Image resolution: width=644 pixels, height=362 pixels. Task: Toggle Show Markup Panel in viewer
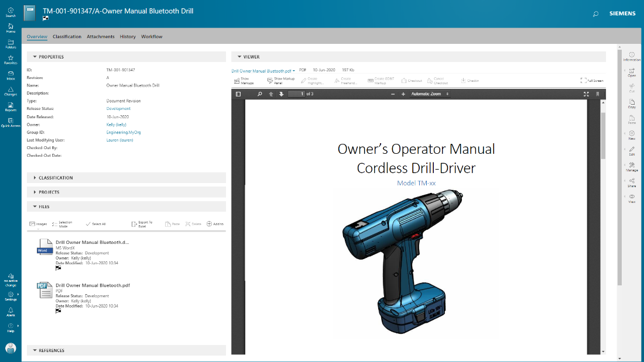(x=281, y=81)
